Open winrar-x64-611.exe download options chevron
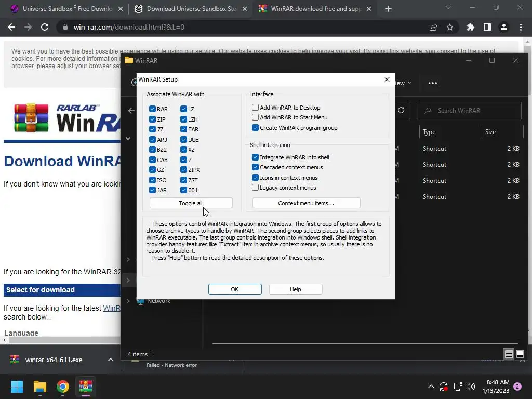532x399 pixels. 111,360
